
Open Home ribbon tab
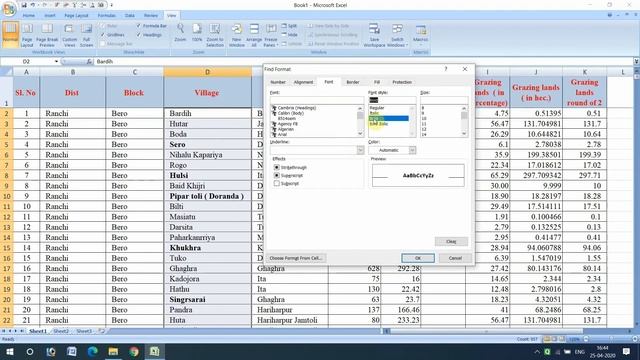pyautogui.click(x=29, y=16)
